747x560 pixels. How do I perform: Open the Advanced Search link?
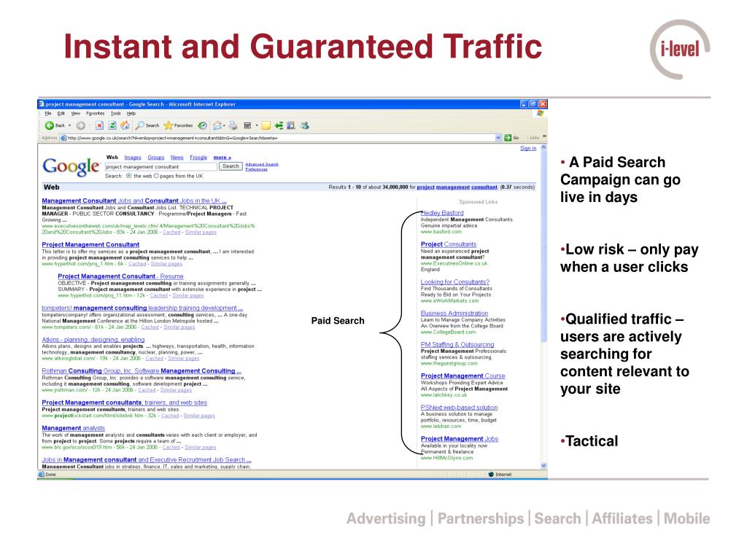pyautogui.click(x=262, y=164)
